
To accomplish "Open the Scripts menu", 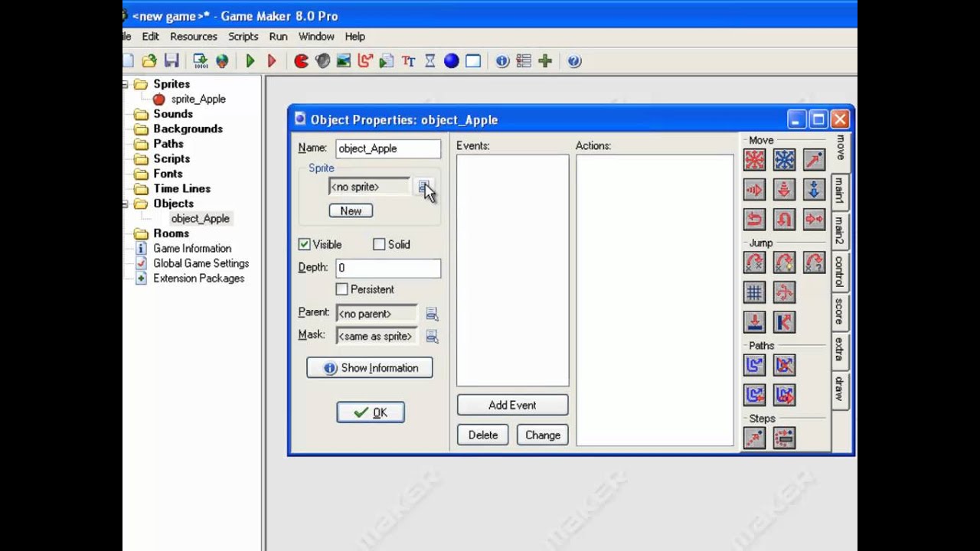I will pos(243,36).
